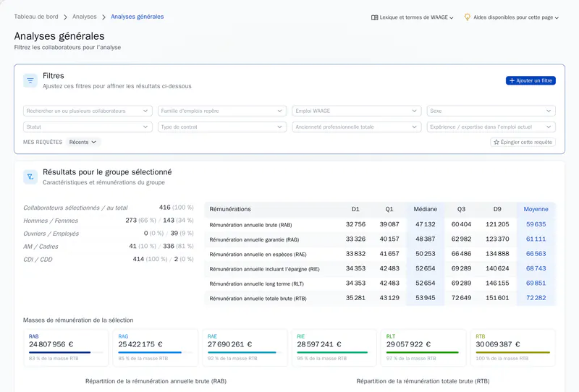579x392 pixels.
Task: Click Rémunération annuelle incluant l'épargne (RIE) label
Action: (264, 269)
